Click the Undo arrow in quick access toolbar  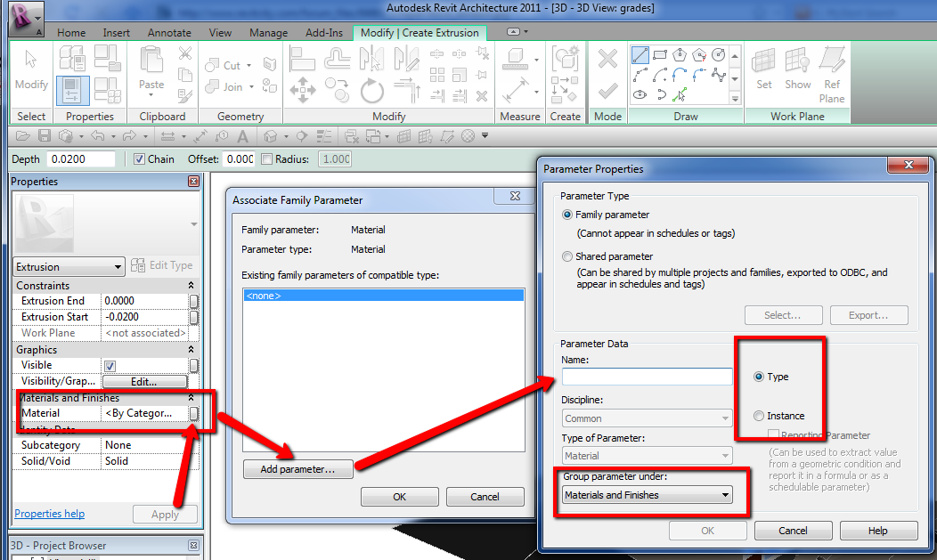[97, 136]
